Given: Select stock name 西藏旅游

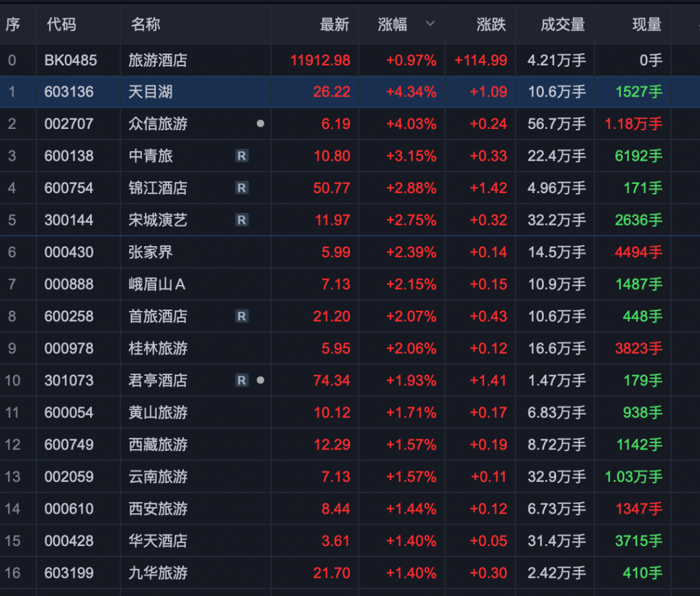Looking at the screenshot, I should [158, 445].
